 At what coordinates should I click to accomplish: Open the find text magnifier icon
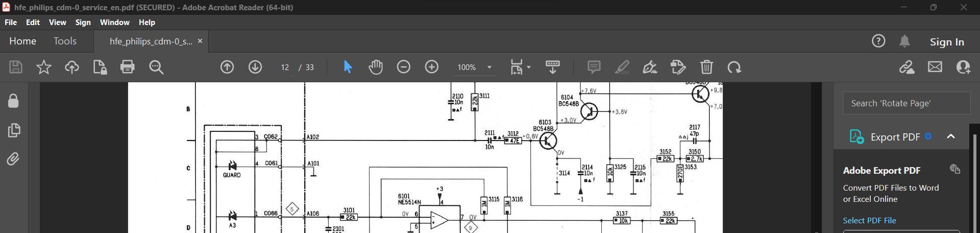tap(156, 67)
